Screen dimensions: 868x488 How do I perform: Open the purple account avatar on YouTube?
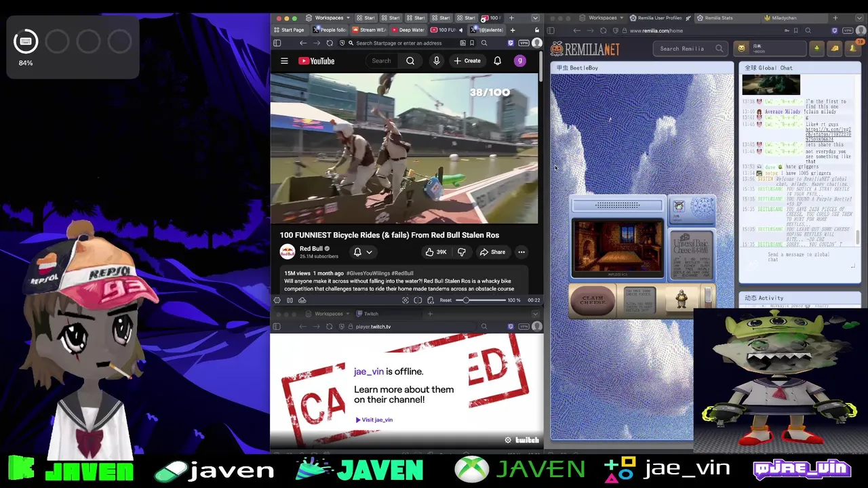pyautogui.click(x=520, y=61)
